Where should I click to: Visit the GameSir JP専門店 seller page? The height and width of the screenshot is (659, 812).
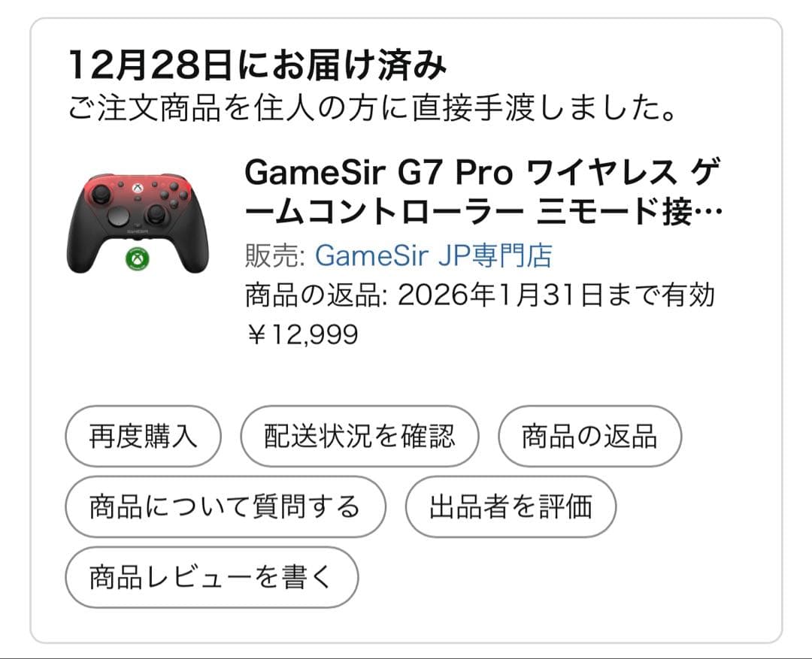[436, 255]
